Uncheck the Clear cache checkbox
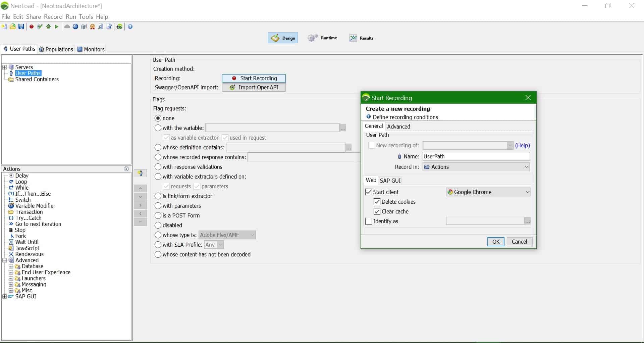644x343 pixels. 377,211
